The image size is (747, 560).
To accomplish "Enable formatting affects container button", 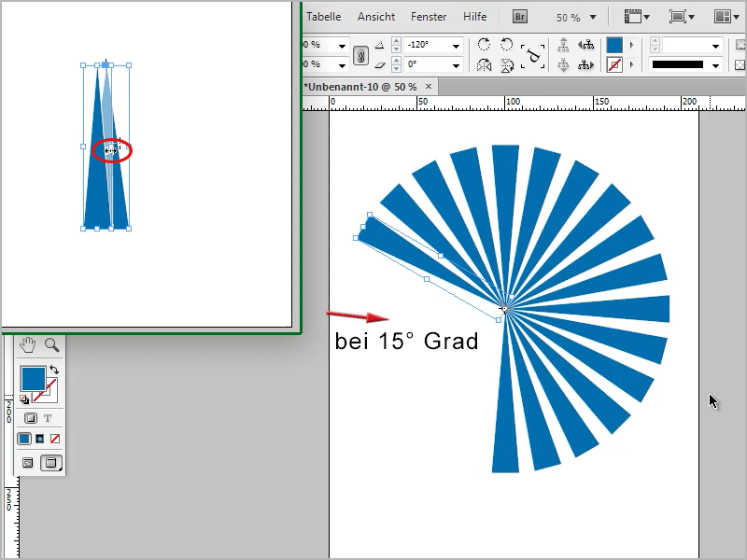I will (31, 418).
